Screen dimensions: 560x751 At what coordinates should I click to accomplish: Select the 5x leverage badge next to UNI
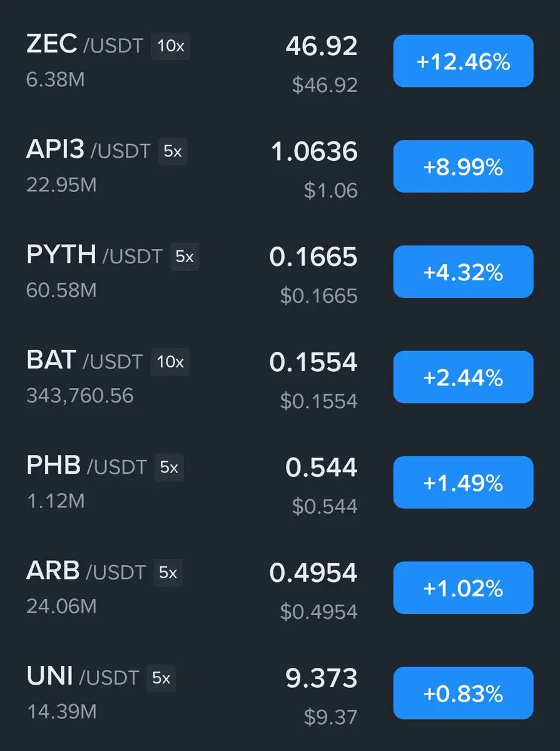161,678
